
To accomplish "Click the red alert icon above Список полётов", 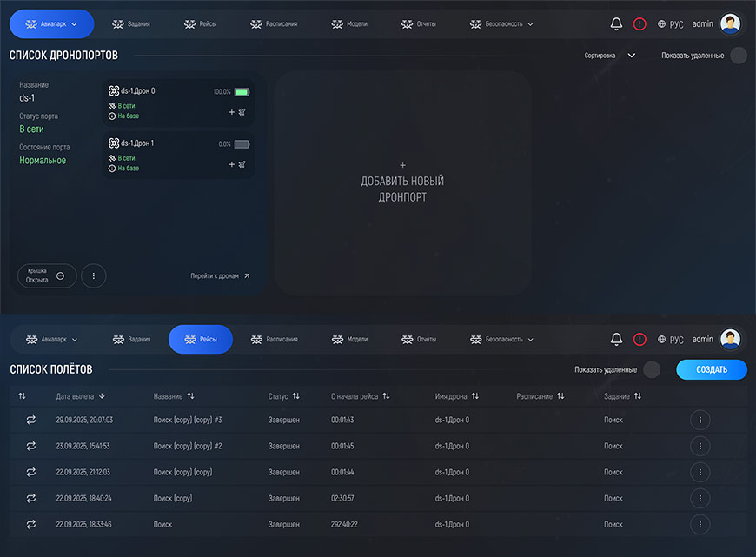I will point(640,339).
